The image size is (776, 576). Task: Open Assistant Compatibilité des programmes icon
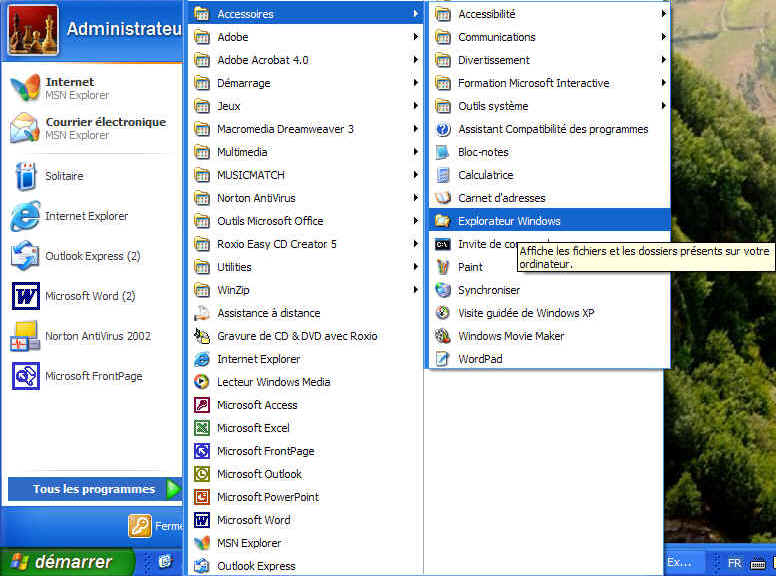point(442,129)
